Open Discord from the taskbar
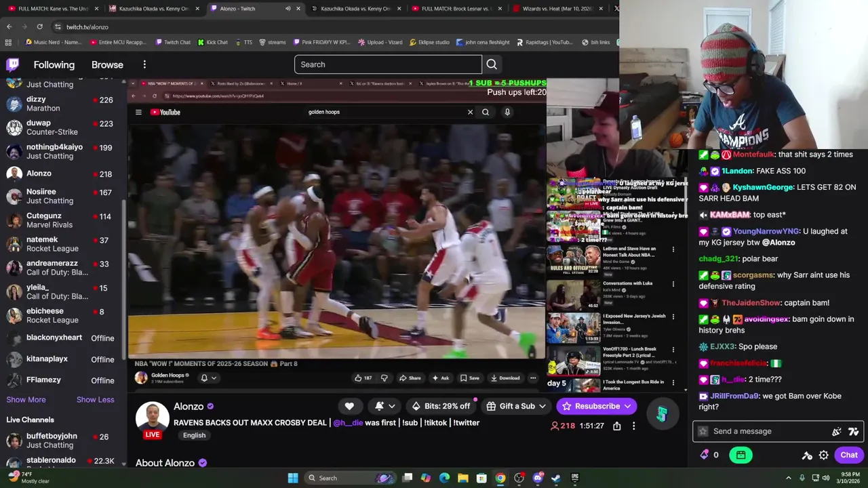Image resolution: width=868 pixels, height=488 pixels. pyautogui.click(x=538, y=478)
